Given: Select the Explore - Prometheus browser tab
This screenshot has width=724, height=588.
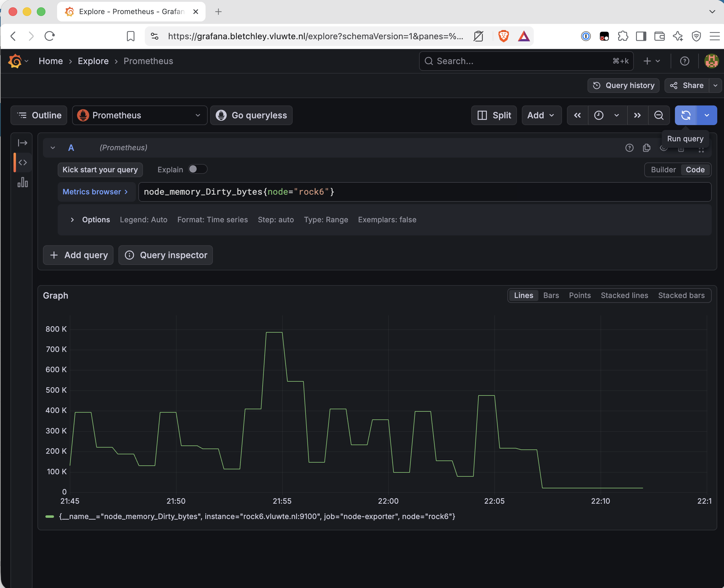Looking at the screenshot, I should (131, 12).
